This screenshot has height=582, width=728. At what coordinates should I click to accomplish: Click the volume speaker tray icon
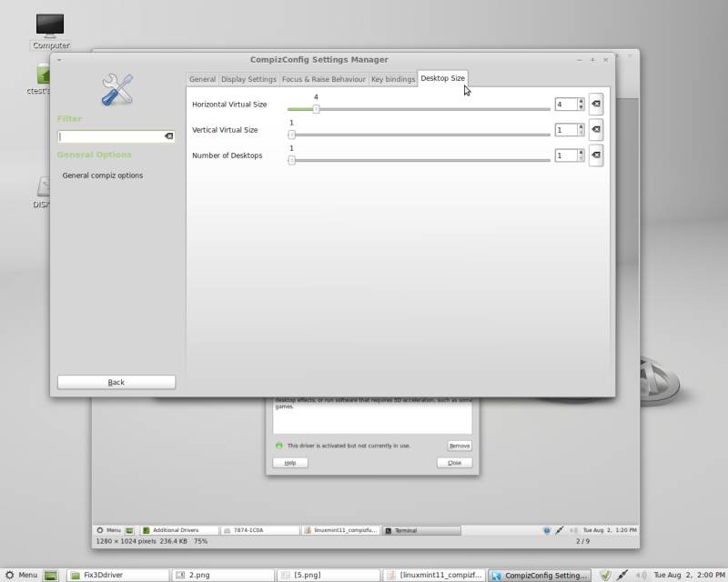(642, 575)
